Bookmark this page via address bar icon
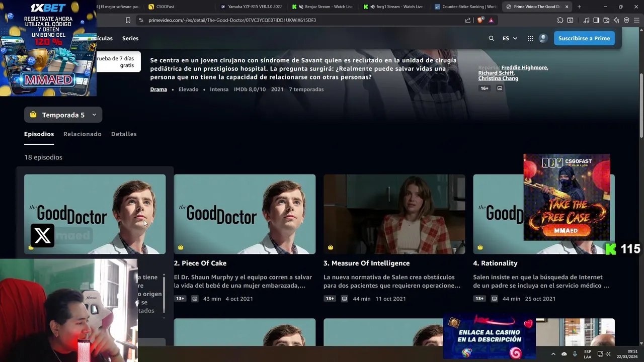Image resolution: width=644 pixels, height=362 pixels. (128, 20)
